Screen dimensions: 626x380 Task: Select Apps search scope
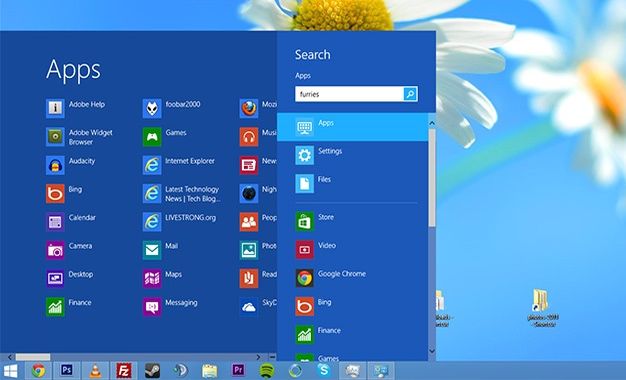pos(353,127)
